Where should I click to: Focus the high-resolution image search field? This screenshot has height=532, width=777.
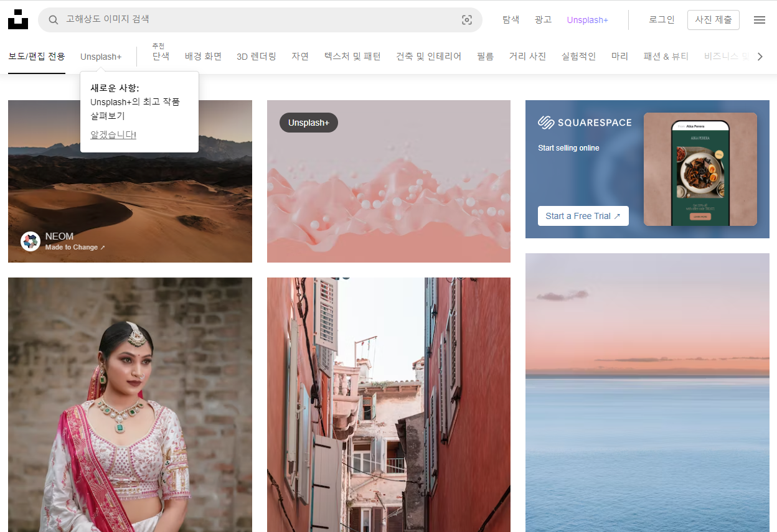click(x=260, y=20)
